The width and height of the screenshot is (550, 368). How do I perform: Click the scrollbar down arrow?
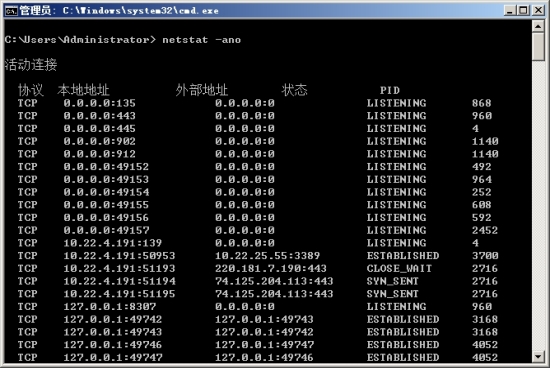[538, 357]
